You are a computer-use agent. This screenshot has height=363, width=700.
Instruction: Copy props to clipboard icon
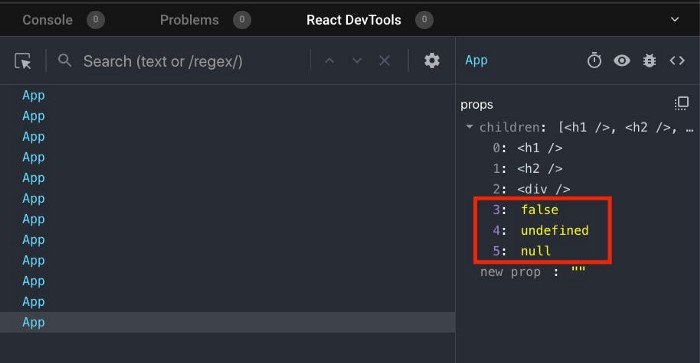(x=682, y=103)
